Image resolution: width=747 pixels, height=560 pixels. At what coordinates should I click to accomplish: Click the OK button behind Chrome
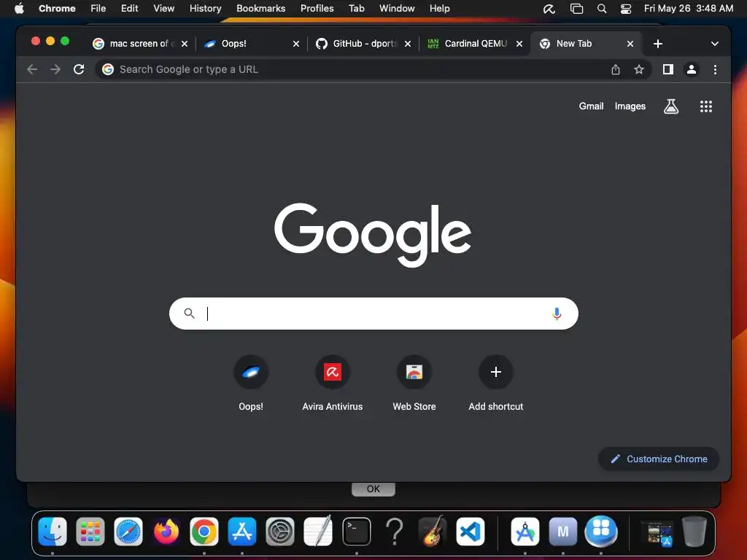pyautogui.click(x=373, y=489)
